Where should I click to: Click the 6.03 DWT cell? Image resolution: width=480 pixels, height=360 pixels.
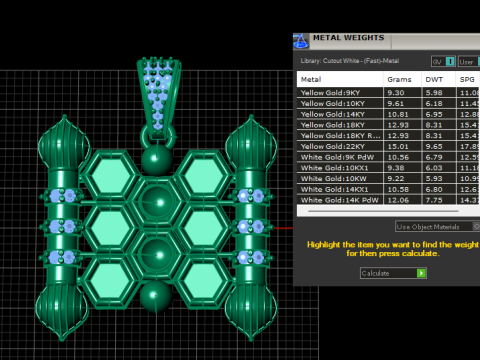pos(438,168)
